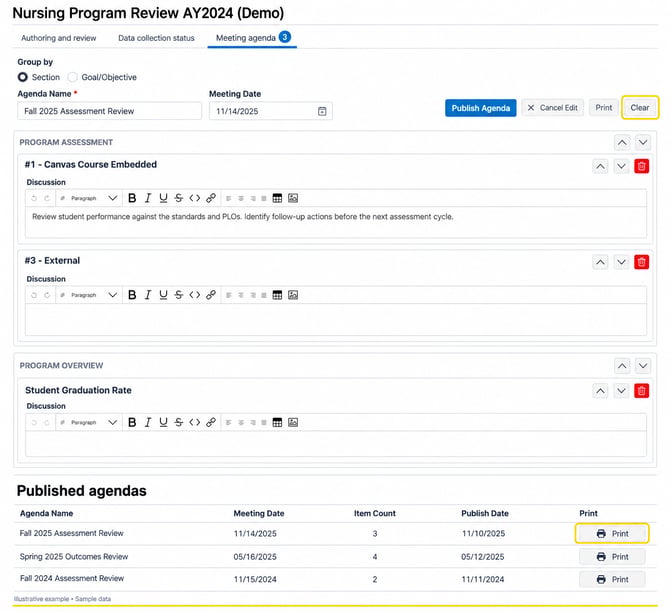Image resolution: width=670 pixels, height=612 pixels.
Task: Clear the agenda form
Action: pyautogui.click(x=640, y=108)
